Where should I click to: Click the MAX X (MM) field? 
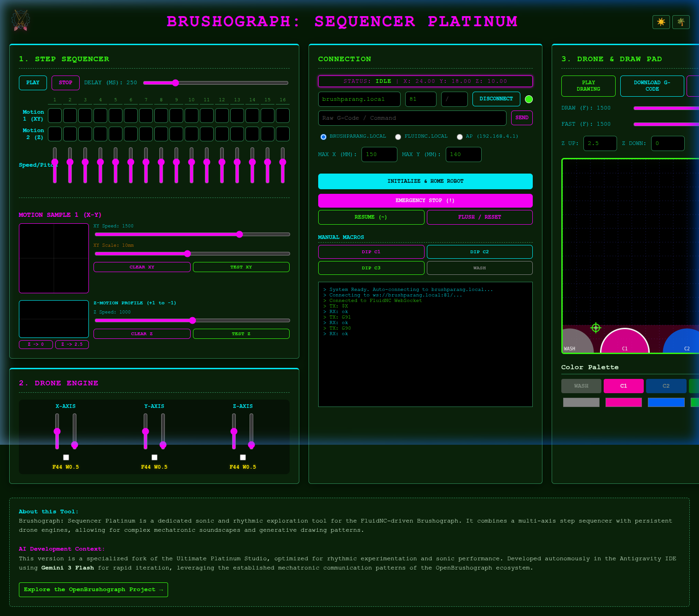(x=379, y=154)
